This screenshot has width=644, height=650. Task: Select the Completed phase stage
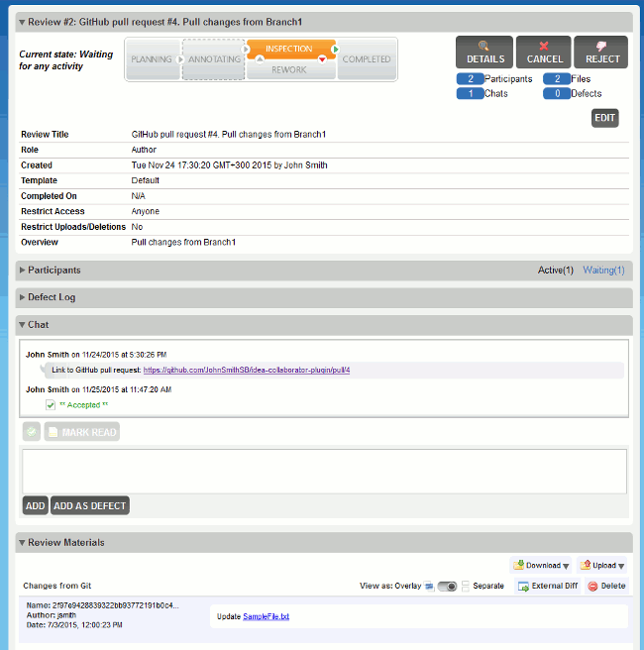pos(367,59)
